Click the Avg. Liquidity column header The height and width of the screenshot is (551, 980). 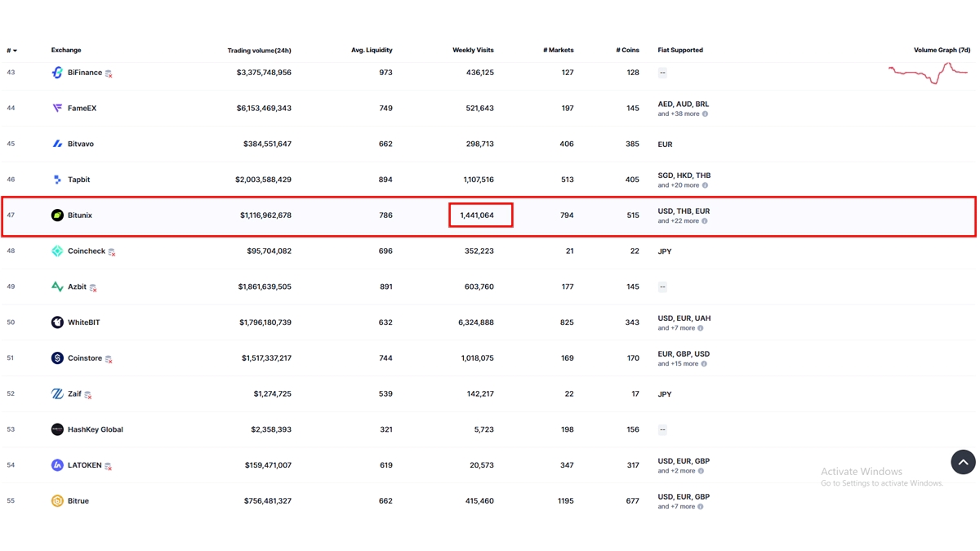pos(372,51)
